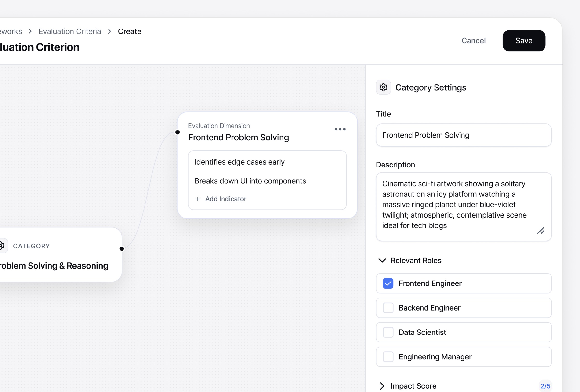
Task: Click the connector dot on Category node
Action: (122, 249)
